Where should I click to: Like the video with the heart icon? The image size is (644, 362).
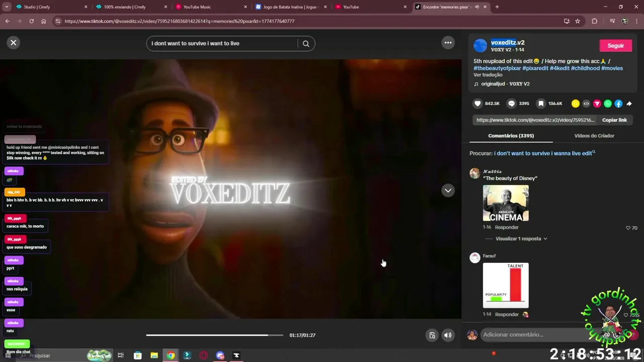tap(477, 104)
